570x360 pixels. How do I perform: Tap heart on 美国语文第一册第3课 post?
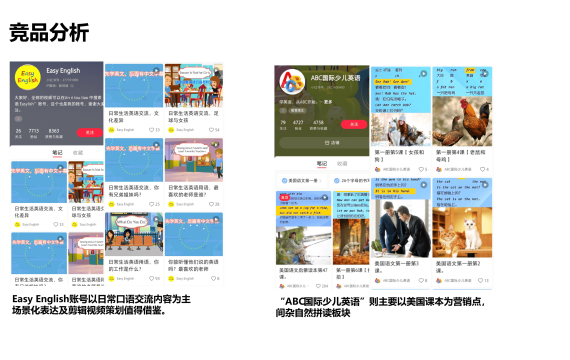click(421, 280)
